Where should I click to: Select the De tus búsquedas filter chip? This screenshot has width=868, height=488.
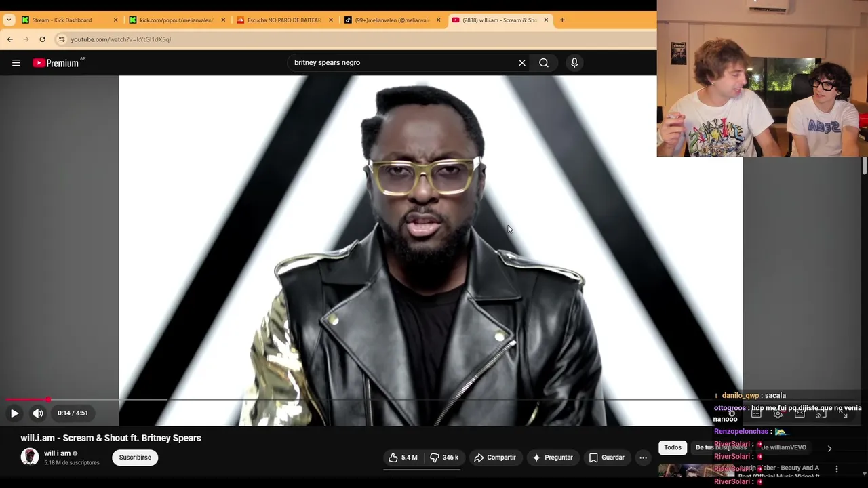(721, 447)
